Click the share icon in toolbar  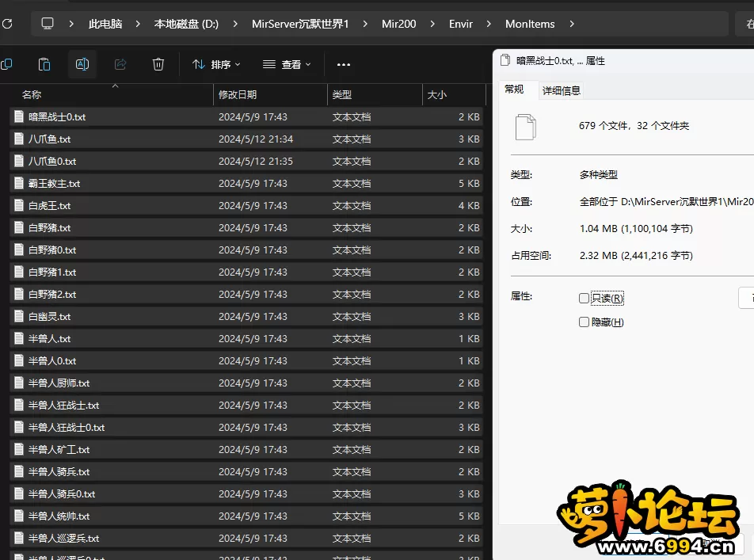point(120,64)
